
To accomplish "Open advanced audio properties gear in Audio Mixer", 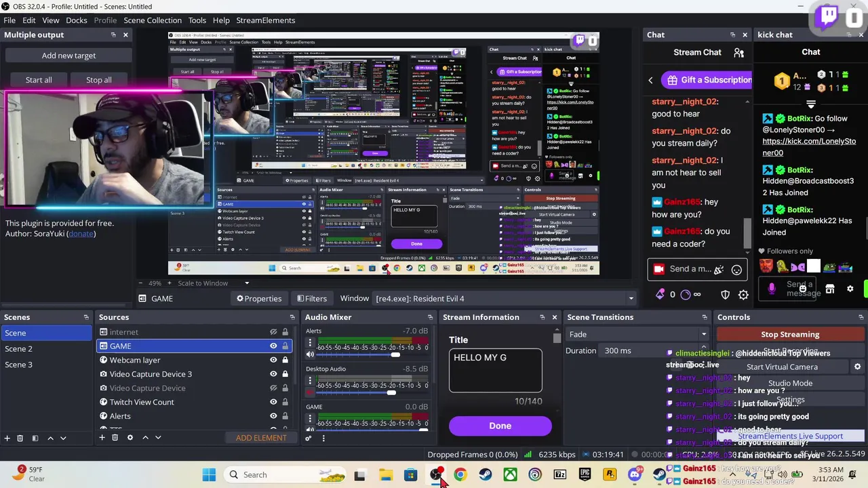I will click(x=309, y=438).
